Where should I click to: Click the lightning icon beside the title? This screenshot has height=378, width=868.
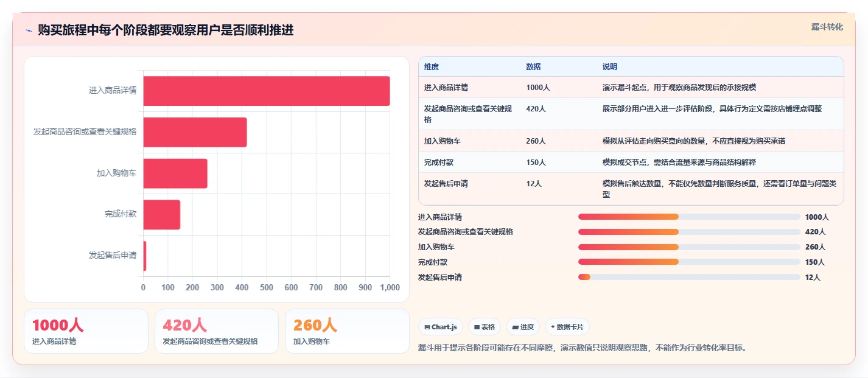point(29,30)
